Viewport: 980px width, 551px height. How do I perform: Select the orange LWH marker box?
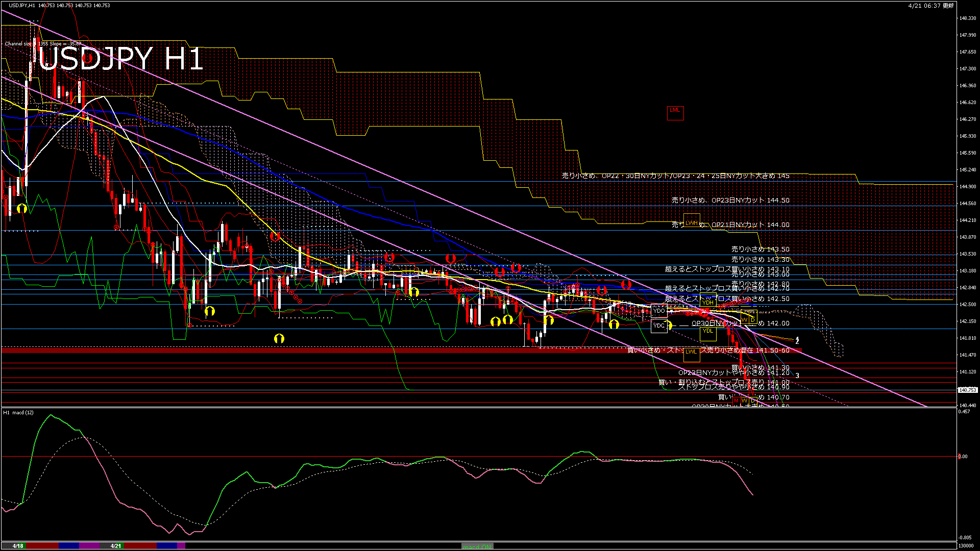pos(692,220)
